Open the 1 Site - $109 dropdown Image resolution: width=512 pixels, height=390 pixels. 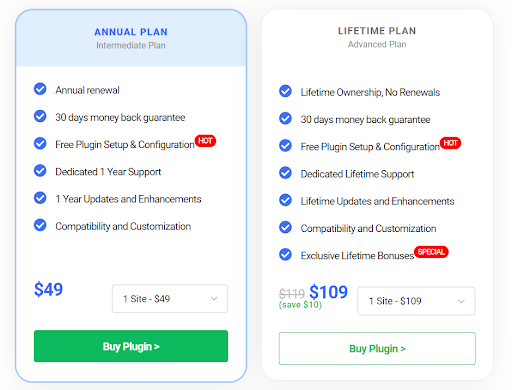(x=416, y=301)
